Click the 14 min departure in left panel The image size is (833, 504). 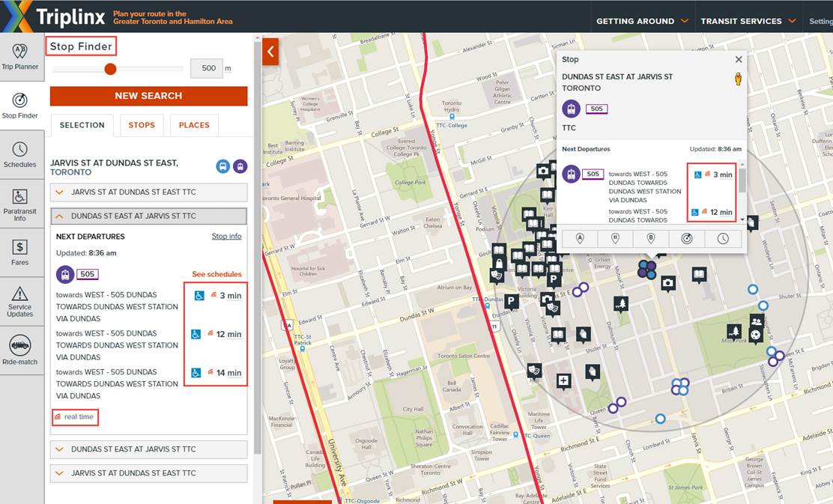coord(229,374)
